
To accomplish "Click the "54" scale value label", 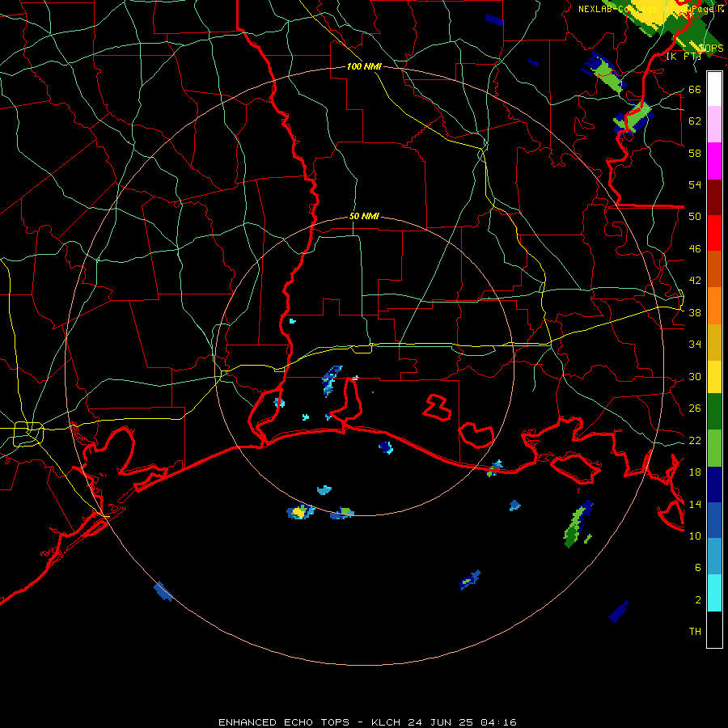I will pos(695,184).
